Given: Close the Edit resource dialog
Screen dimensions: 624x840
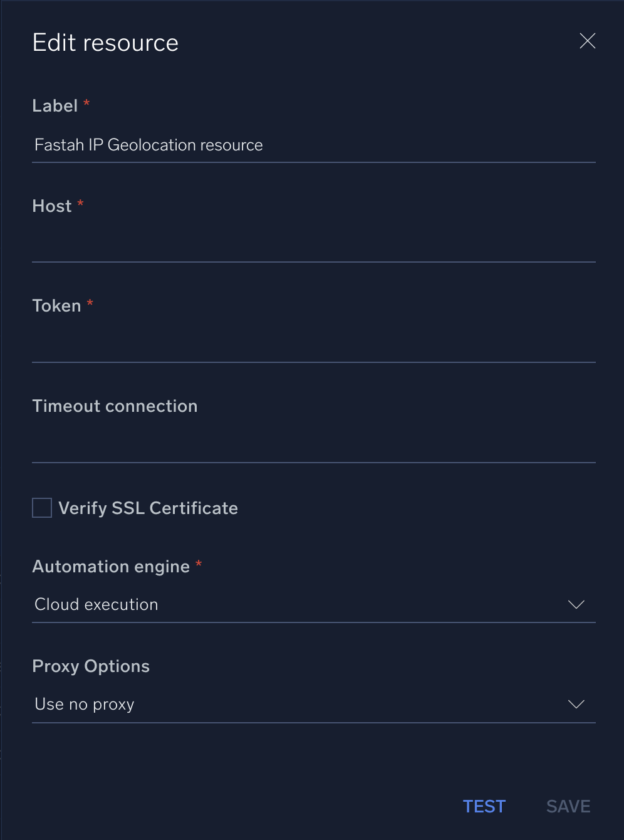Looking at the screenshot, I should pyautogui.click(x=587, y=41).
